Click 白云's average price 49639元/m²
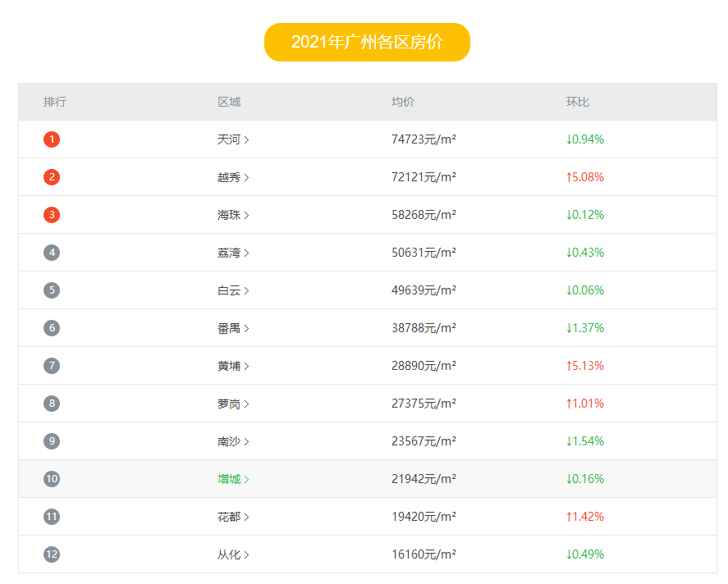 click(x=424, y=290)
